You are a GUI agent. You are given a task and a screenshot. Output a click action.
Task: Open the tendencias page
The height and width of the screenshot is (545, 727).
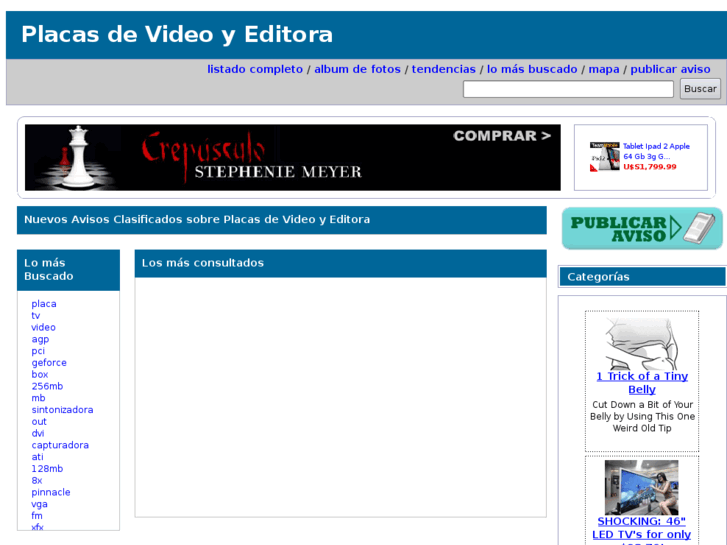click(x=444, y=69)
